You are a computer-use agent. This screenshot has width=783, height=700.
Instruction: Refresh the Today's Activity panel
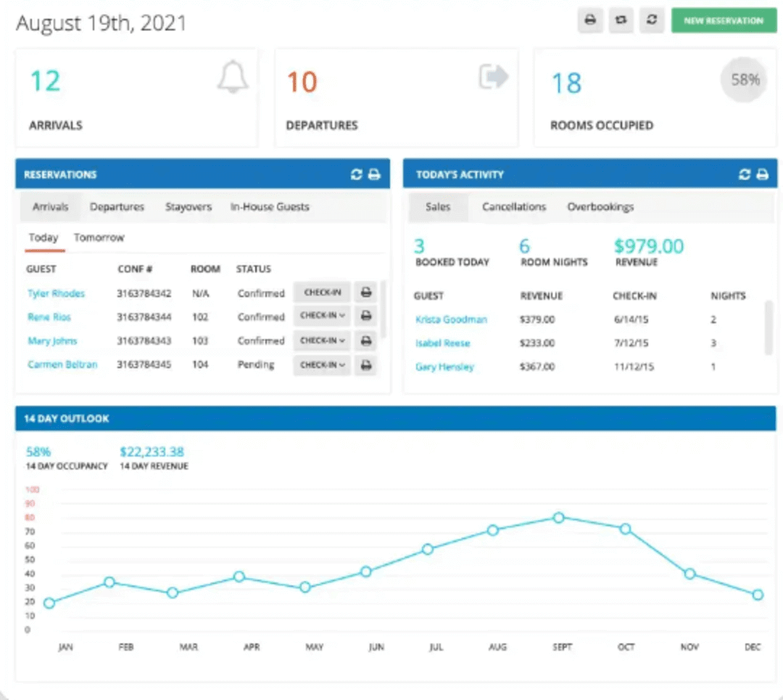pyautogui.click(x=745, y=174)
